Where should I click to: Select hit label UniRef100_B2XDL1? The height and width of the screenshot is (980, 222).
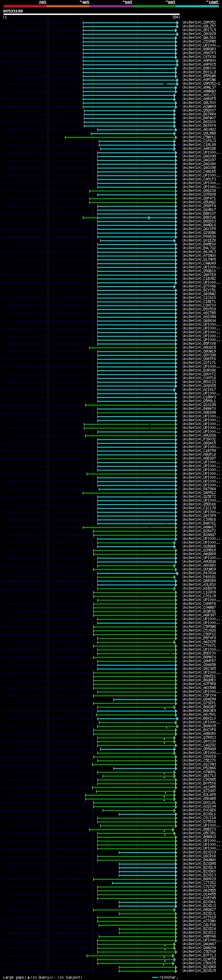pos(199,814)
